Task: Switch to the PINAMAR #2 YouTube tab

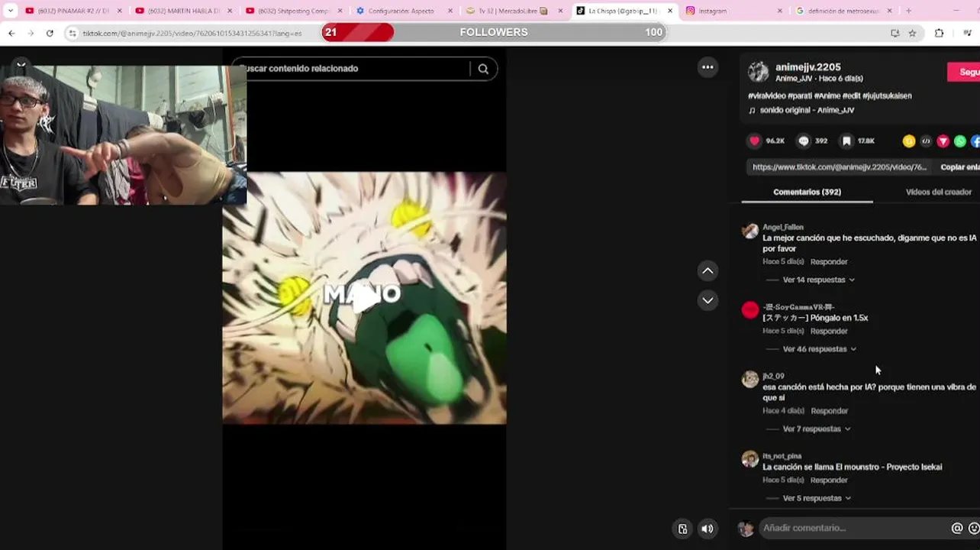Action: pos(73,11)
